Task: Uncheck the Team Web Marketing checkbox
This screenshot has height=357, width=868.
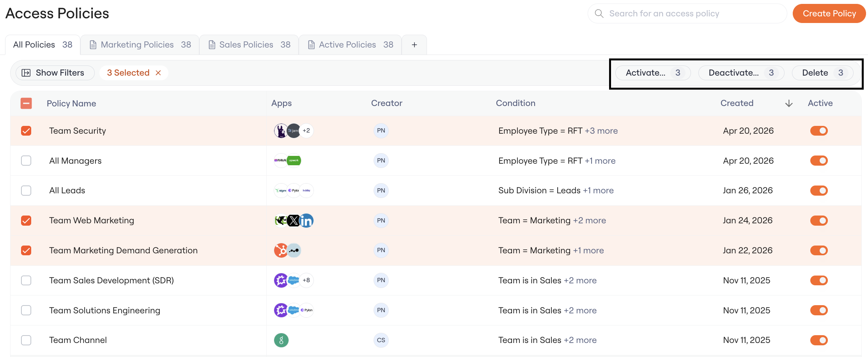Action: tap(26, 221)
